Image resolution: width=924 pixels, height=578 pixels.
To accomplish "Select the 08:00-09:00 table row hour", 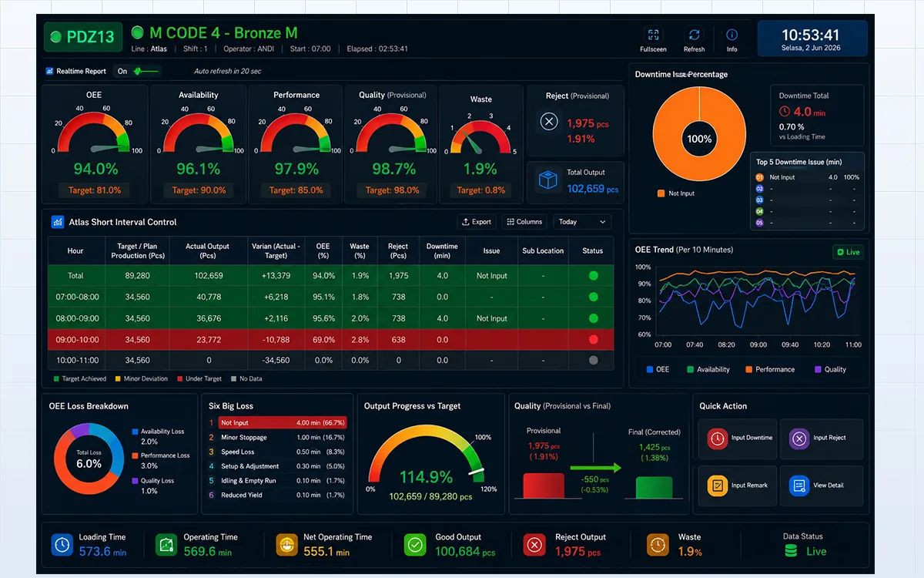I will tap(75, 318).
